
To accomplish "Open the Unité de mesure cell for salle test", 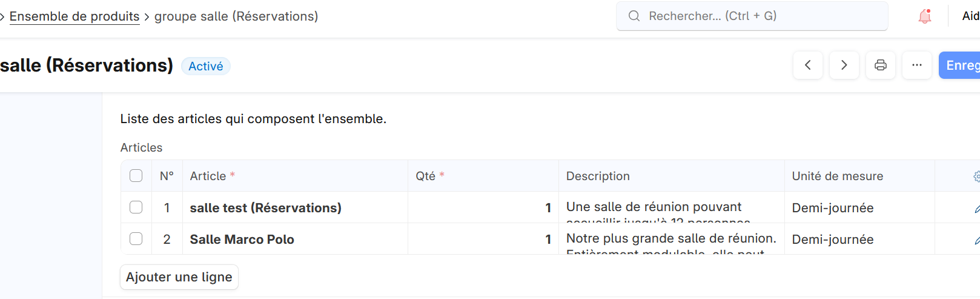I will (859, 208).
